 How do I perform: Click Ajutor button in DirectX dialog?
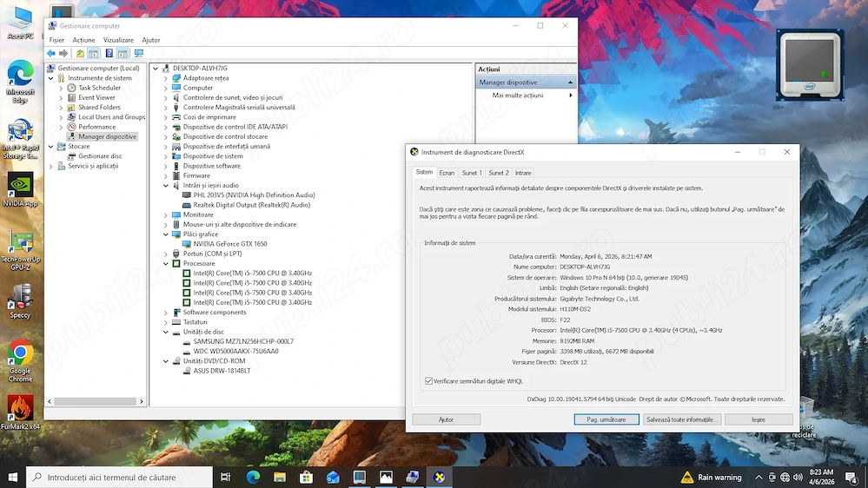click(x=447, y=419)
